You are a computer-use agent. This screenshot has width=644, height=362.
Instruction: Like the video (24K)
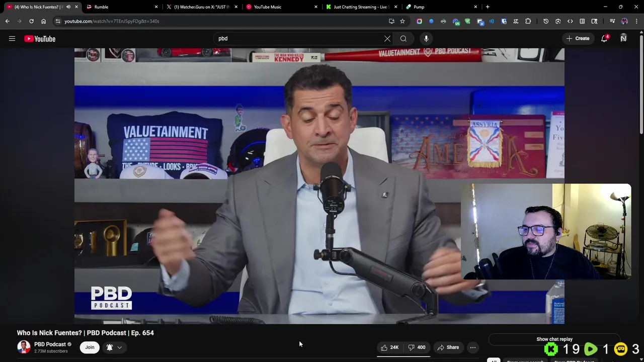click(389, 347)
